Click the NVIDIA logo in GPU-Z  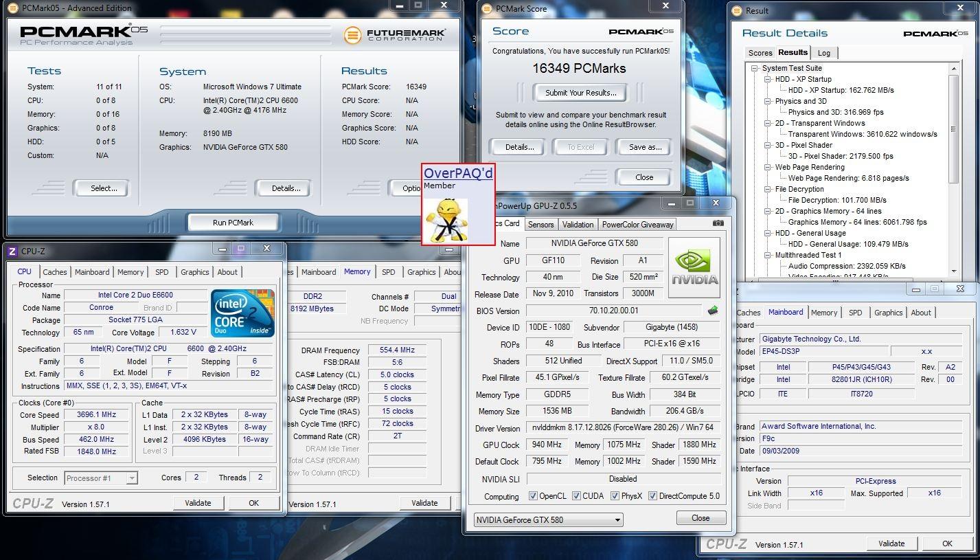(x=694, y=268)
